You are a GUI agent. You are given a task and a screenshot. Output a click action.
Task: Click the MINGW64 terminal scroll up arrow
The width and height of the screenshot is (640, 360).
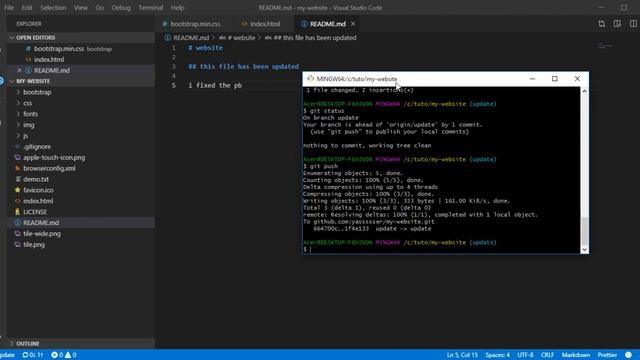point(584,91)
